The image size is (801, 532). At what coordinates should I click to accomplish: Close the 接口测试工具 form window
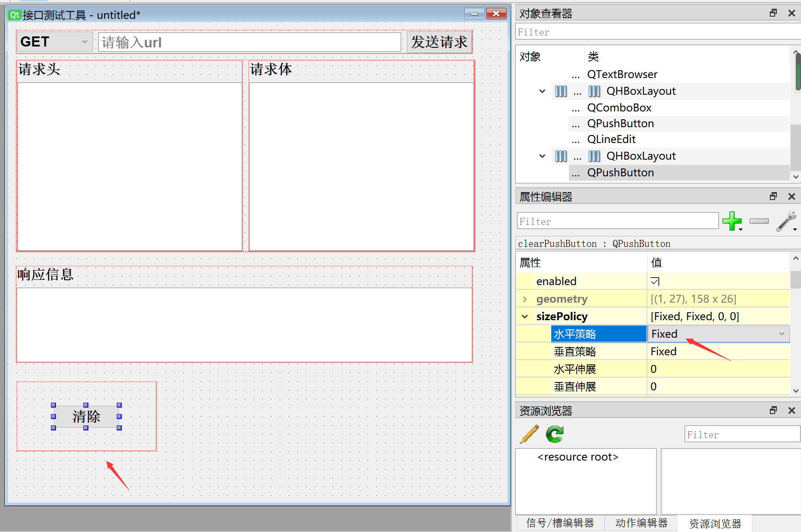[496, 14]
